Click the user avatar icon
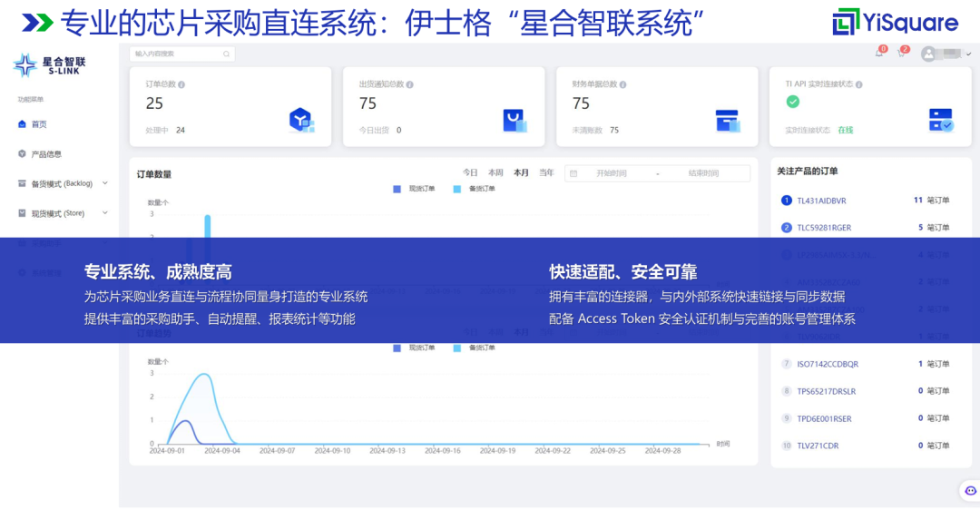The image size is (980, 510). click(929, 54)
